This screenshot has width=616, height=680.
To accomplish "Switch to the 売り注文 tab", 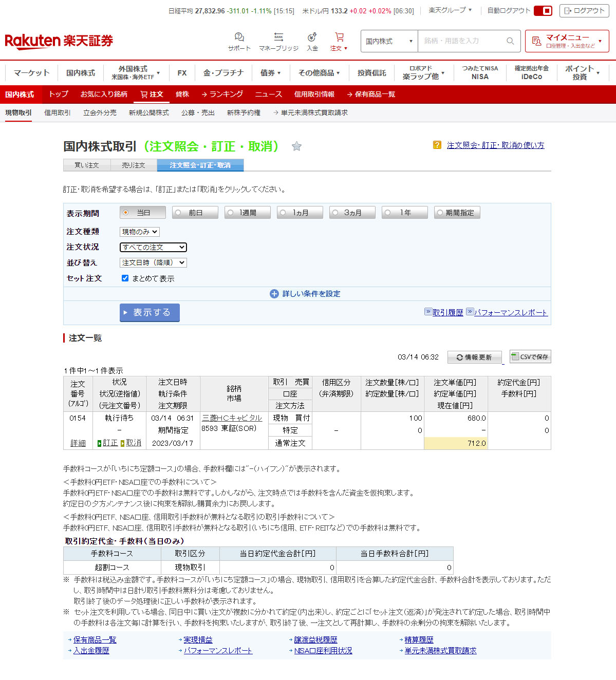I will coord(134,165).
